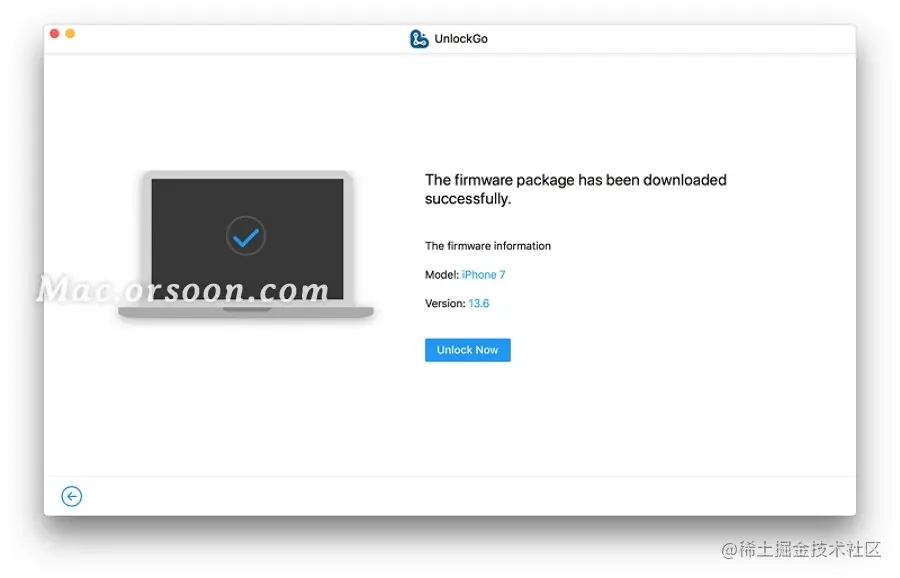Click the blue checkmark circle on laptop screen
This screenshot has width=900, height=578.
pyautogui.click(x=246, y=236)
